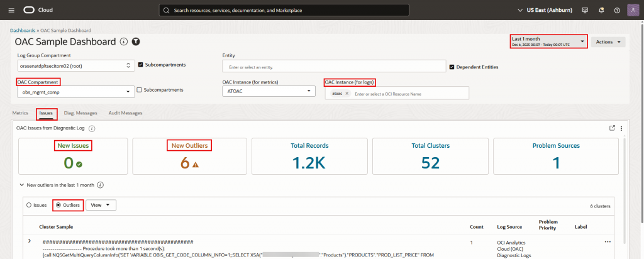Expand the first cluster sample row
The image size is (644, 259).
(29, 241)
